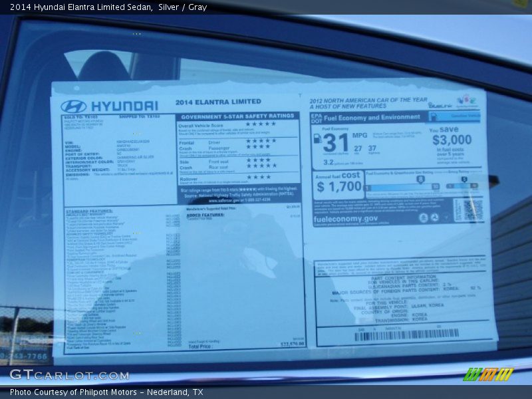Viewport: 532px width, 399px height.
Task: Click the BlueLink logo on sticker
Action: 440,105
